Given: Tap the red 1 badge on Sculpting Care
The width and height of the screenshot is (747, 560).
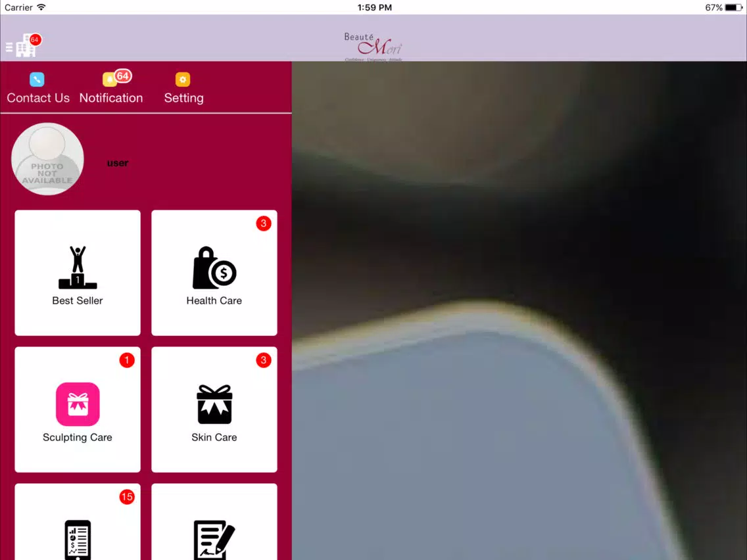Looking at the screenshot, I should click(127, 360).
